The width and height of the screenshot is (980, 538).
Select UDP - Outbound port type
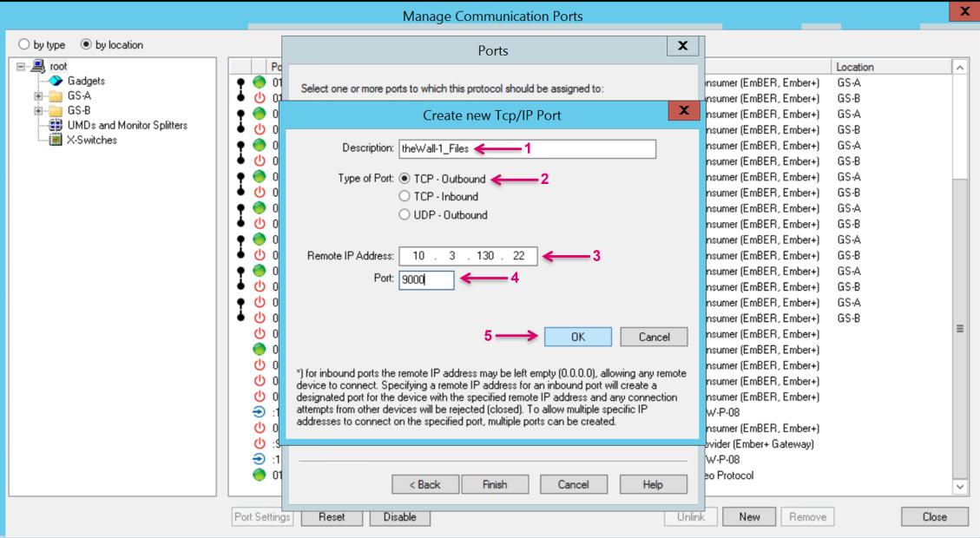pos(404,215)
